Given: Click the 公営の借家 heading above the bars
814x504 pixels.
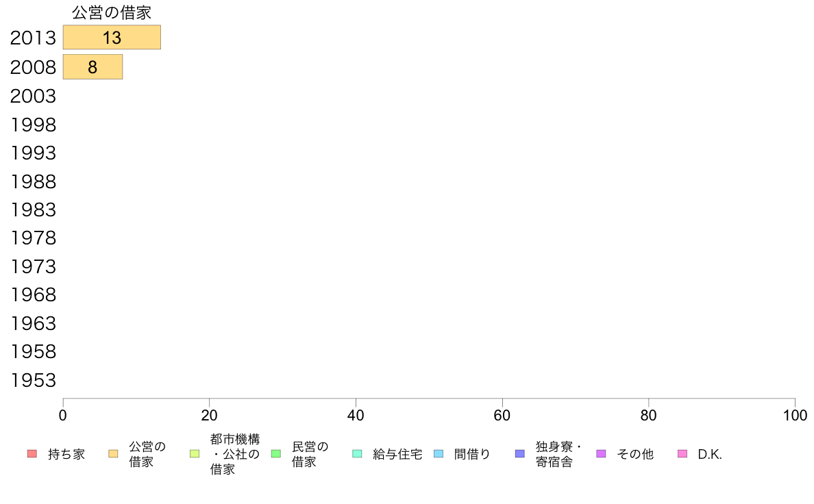Looking at the screenshot, I should click(x=112, y=12).
